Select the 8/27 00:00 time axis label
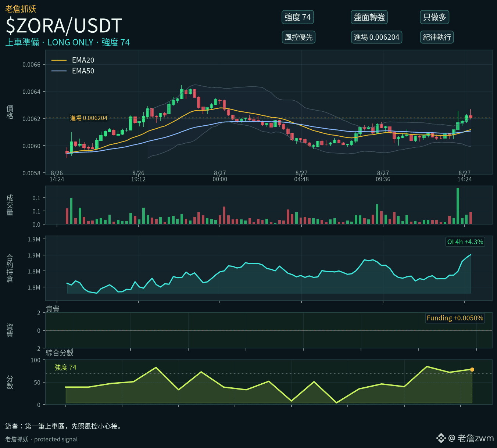This screenshot has width=497, height=448. point(220,176)
